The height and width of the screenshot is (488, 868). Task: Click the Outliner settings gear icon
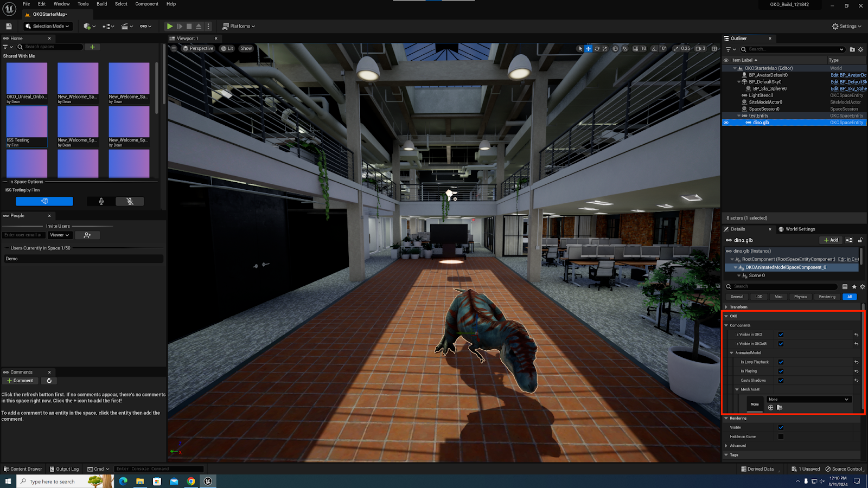pos(860,49)
